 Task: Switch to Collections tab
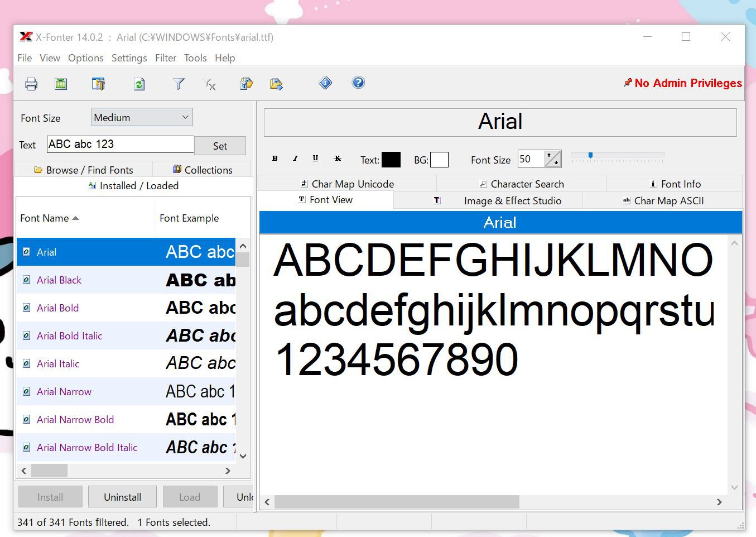(x=202, y=170)
